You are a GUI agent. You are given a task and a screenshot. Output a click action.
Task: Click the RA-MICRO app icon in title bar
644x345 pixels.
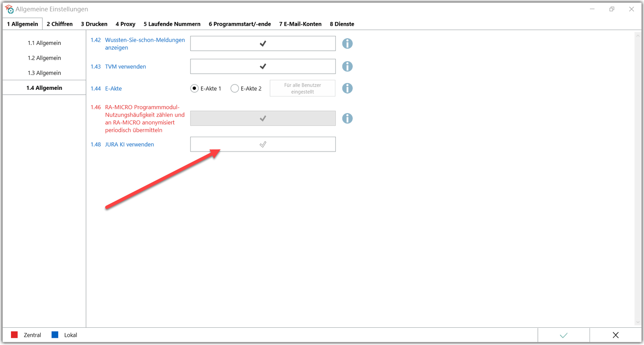pos(9,9)
